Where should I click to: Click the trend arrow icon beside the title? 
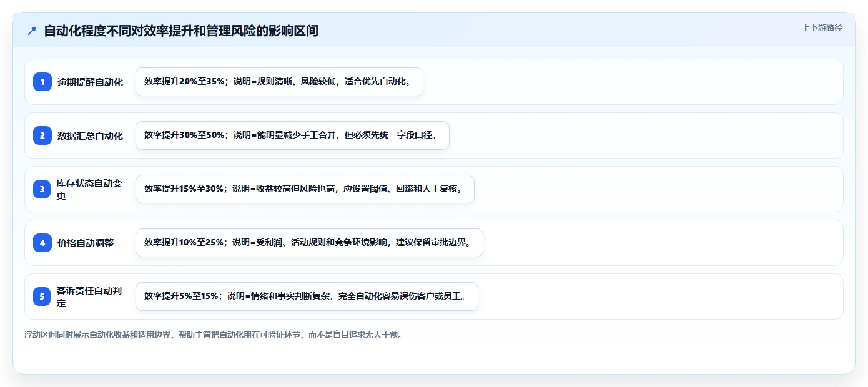32,31
